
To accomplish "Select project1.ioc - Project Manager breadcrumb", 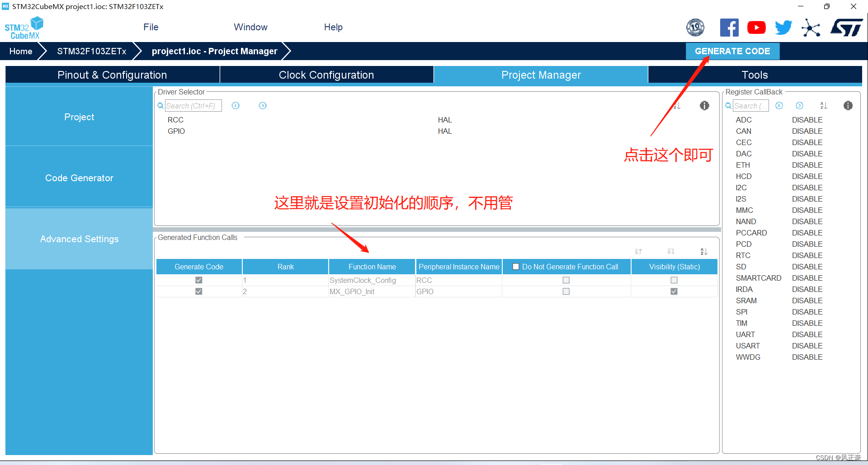I will (214, 51).
